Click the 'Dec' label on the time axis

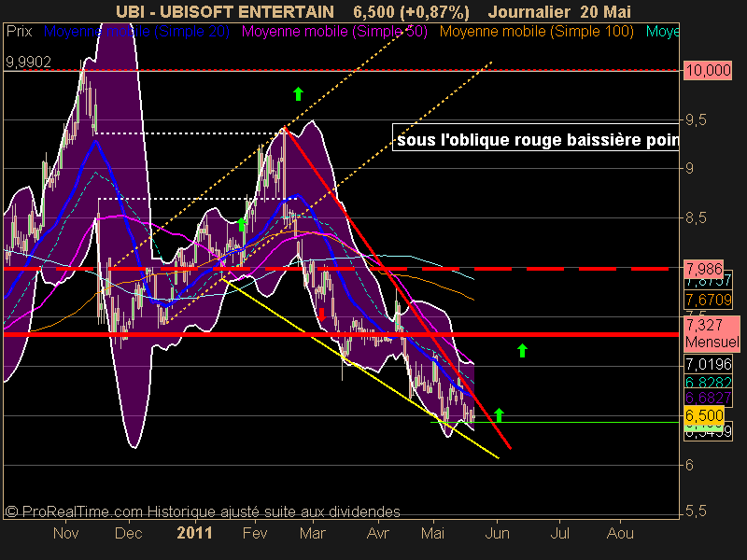pyautogui.click(x=128, y=533)
